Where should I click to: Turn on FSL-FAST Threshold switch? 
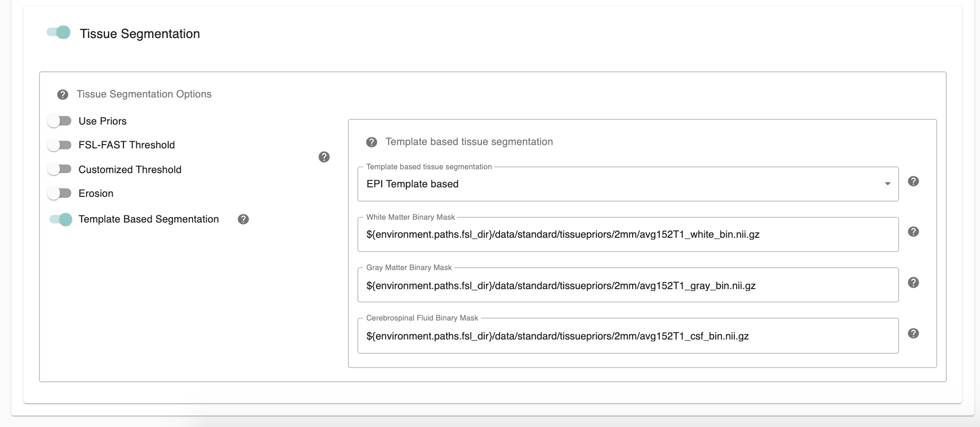pos(59,145)
